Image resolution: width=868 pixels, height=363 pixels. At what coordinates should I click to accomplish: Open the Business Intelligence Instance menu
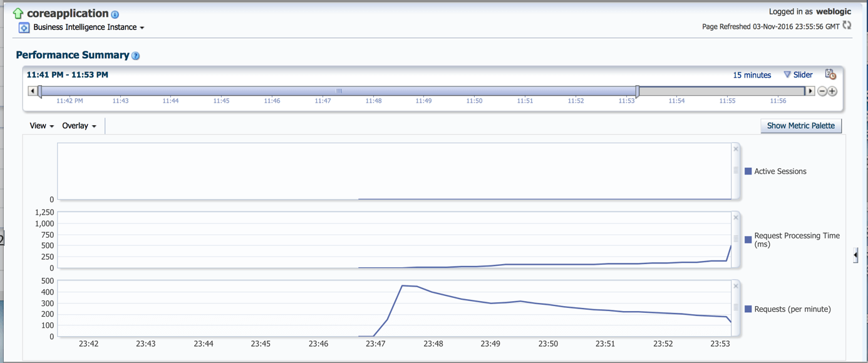point(88,28)
